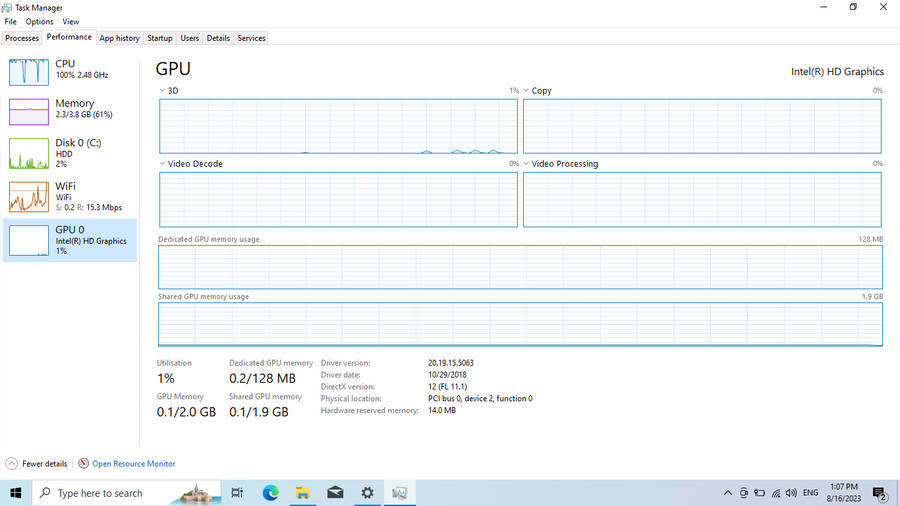Image resolution: width=900 pixels, height=506 pixels.
Task: Expand the Video Processing engine dropdown
Action: (x=527, y=164)
